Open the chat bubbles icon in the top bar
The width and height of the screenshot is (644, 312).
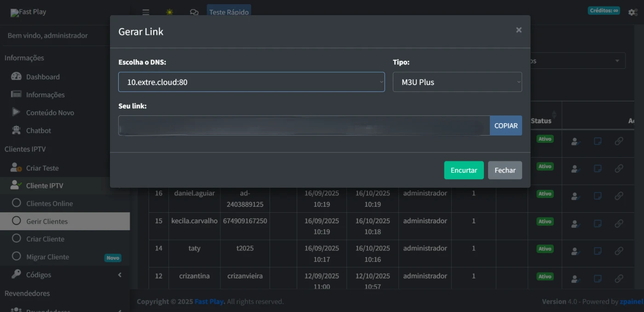(194, 12)
